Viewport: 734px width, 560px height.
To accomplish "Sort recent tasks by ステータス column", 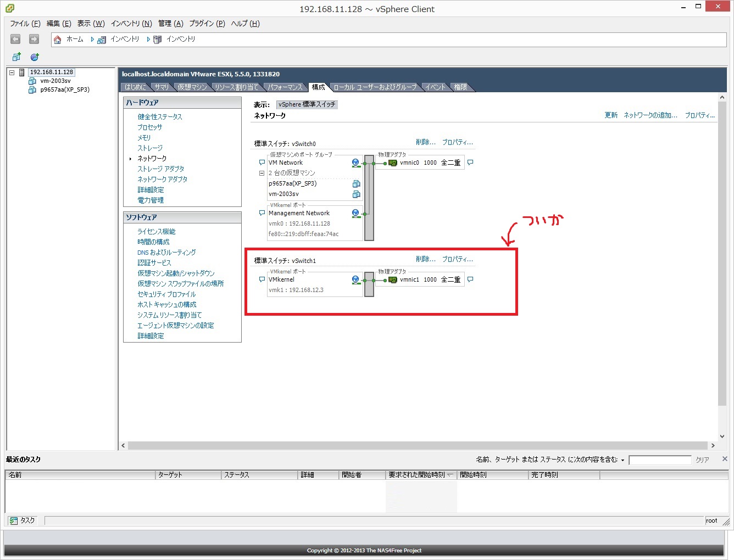I will click(260, 475).
